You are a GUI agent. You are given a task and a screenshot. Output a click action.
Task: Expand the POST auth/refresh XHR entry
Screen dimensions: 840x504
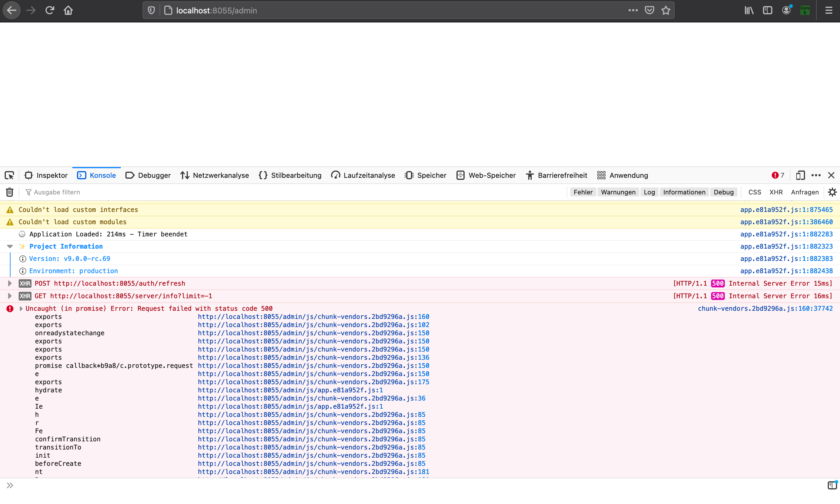[10, 283]
